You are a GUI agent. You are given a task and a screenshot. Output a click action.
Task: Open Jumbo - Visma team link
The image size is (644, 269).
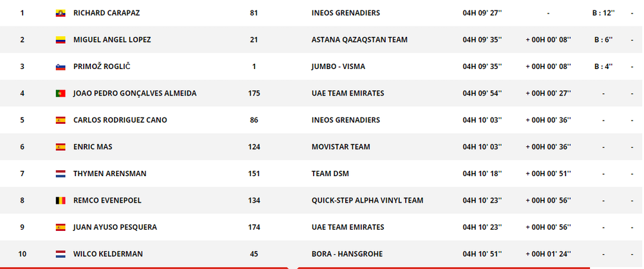[338, 66]
